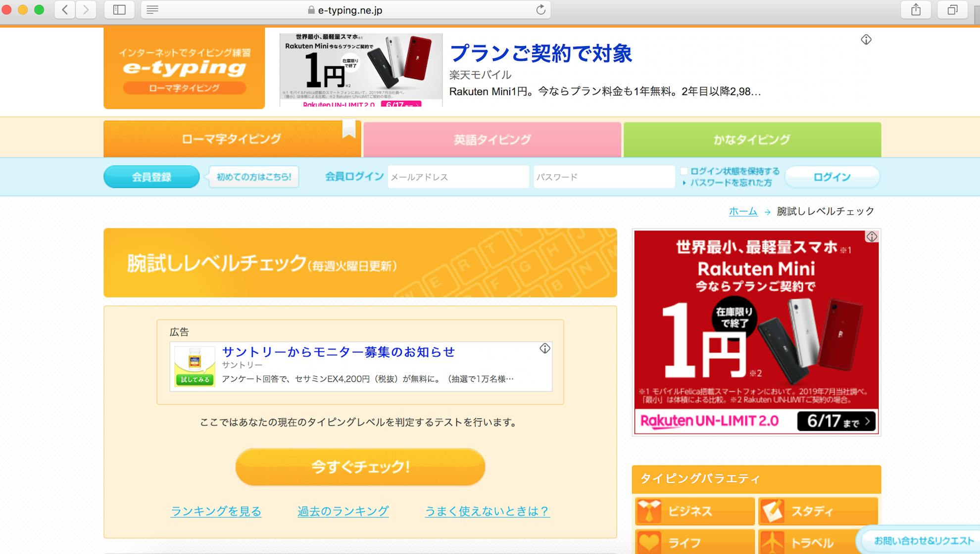Open the 過去のランキング link
The width and height of the screenshot is (980, 554).
click(x=343, y=511)
